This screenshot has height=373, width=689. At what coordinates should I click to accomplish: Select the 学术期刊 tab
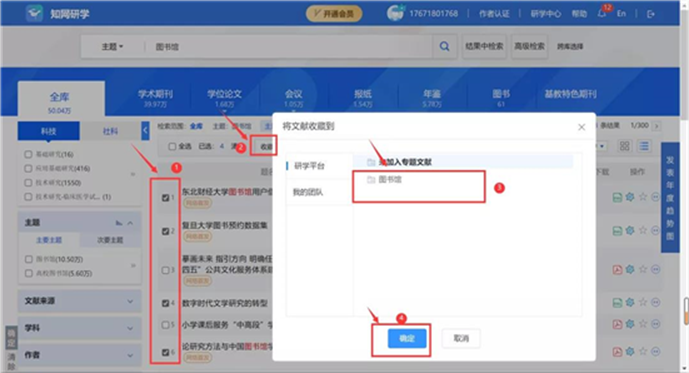click(x=155, y=98)
